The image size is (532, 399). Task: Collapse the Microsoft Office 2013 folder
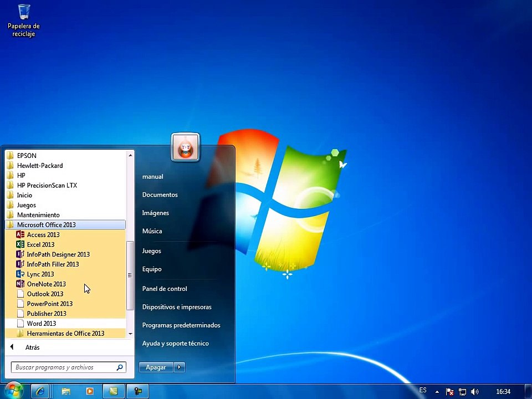click(x=65, y=224)
